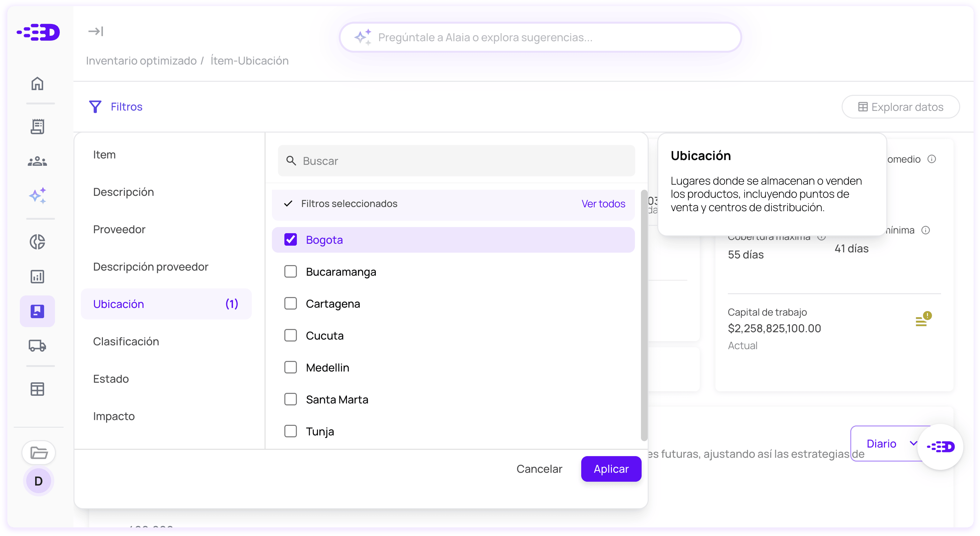Open the table grid sidebar icon
Viewport: 980px width, 536px height.
(x=37, y=389)
